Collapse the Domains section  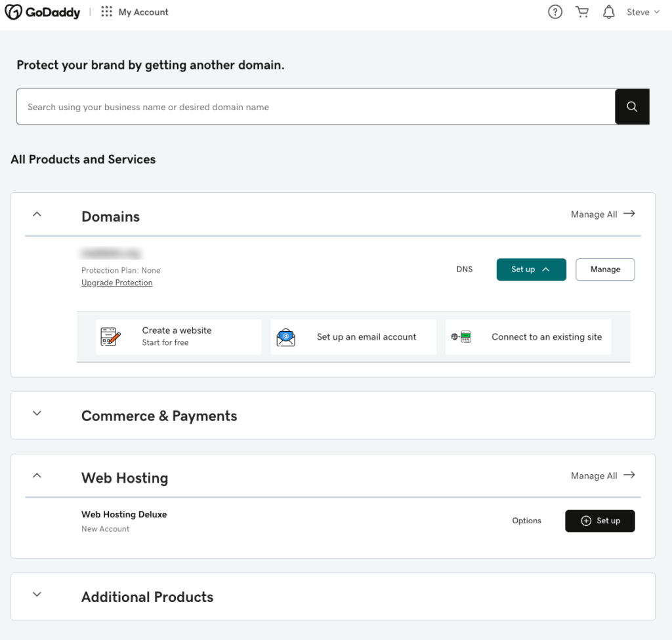point(37,214)
